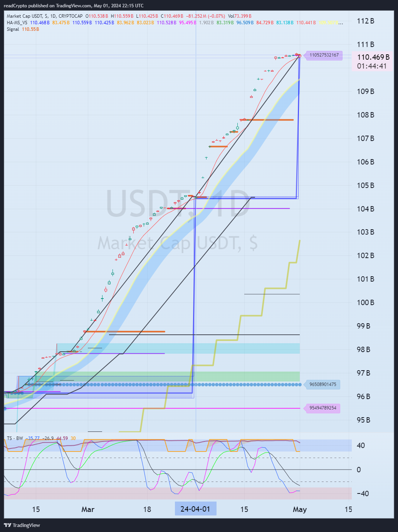Click the 98 B price axis label
Viewport: 398px width, 532px height.
(364, 349)
